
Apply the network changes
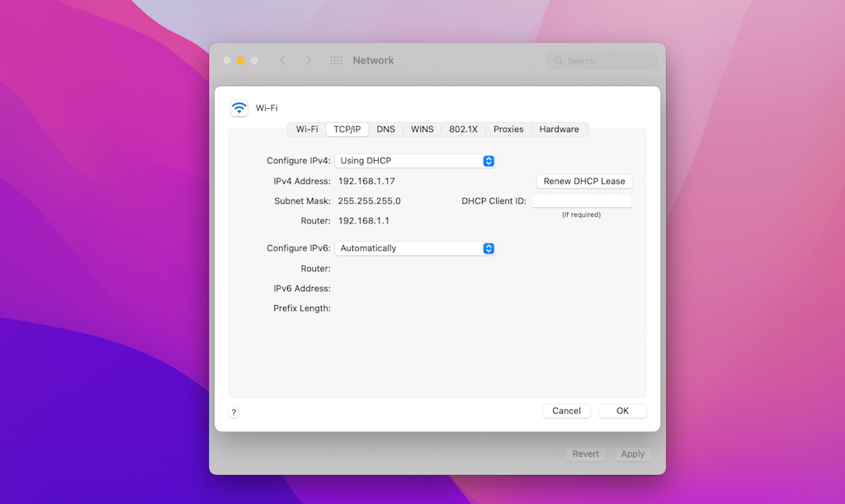632,453
